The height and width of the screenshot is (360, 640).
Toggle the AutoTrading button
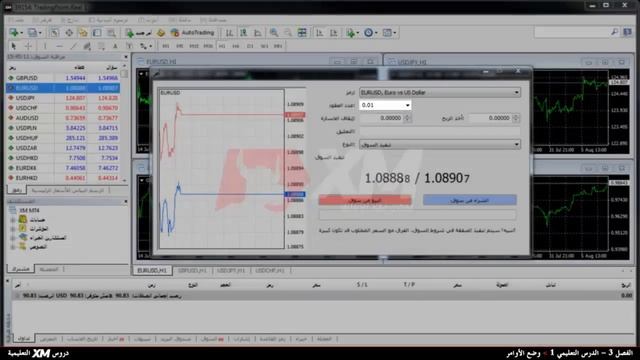coord(193,33)
